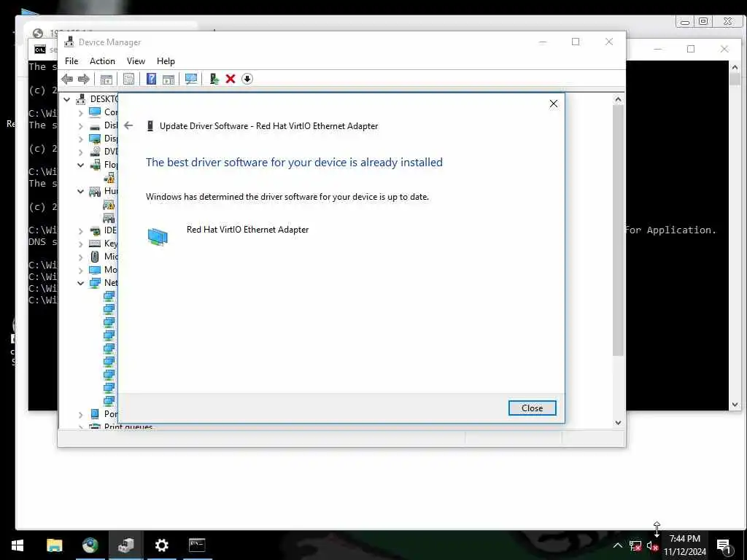Open the Action menu in Device Manager
Image resolution: width=747 pixels, height=560 pixels.
tap(102, 61)
